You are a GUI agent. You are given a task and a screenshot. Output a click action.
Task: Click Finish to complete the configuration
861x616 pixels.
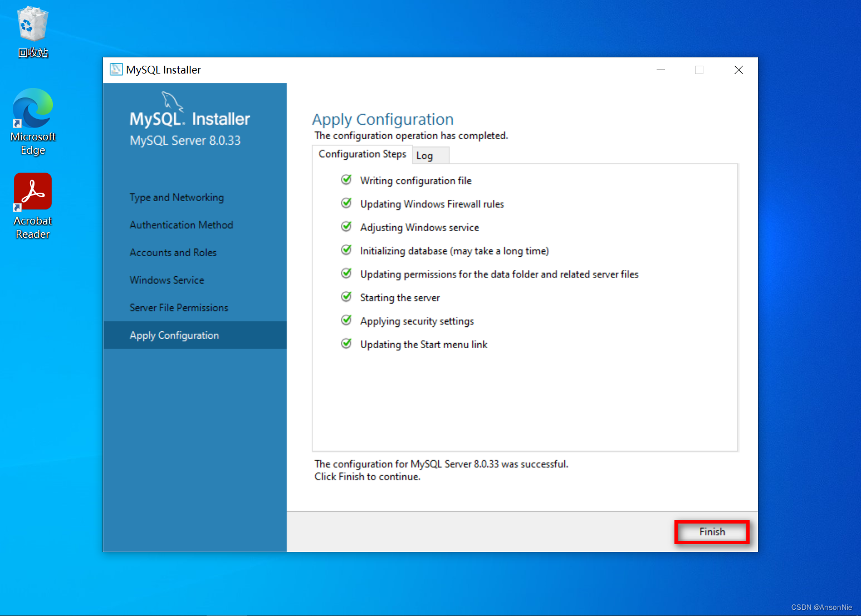pyautogui.click(x=712, y=532)
